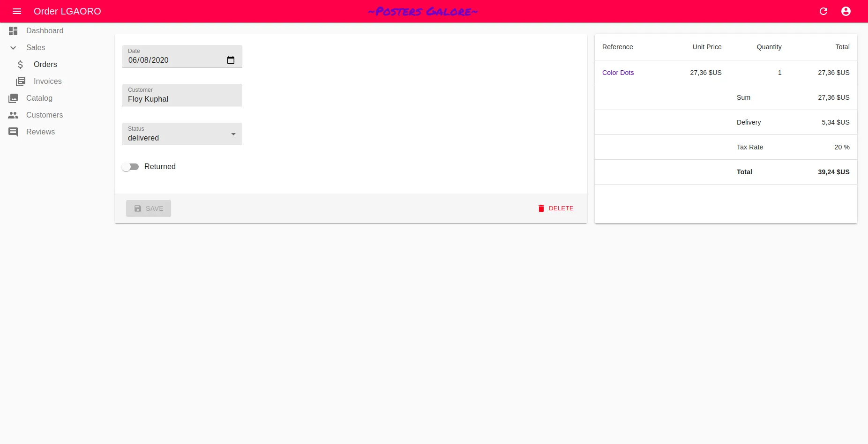Collapse the Sales section in the sidebar
The width and height of the screenshot is (868, 444).
[x=14, y=48]
